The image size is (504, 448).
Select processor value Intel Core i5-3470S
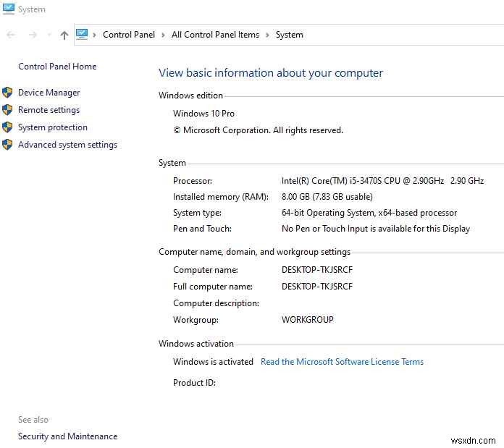(382, 181)
